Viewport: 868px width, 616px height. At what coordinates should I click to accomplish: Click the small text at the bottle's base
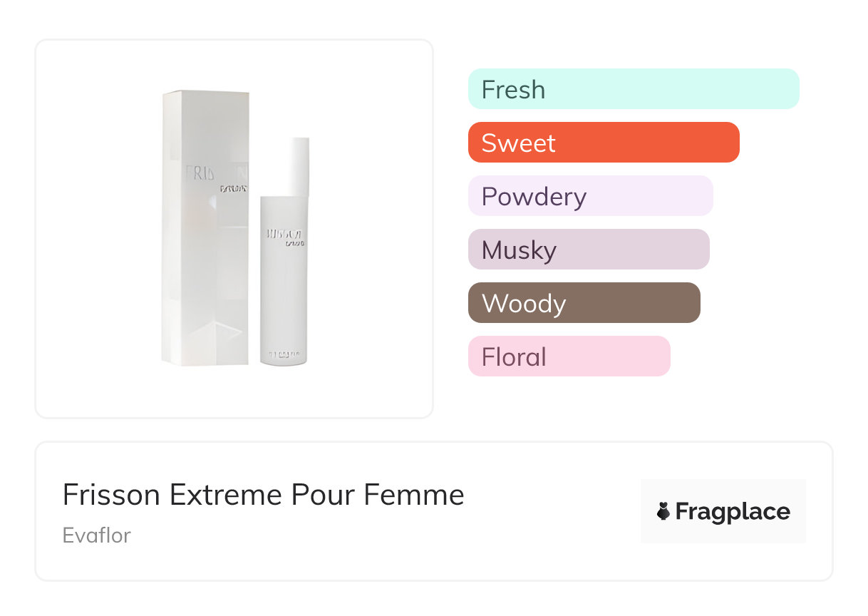pos(284,353)
